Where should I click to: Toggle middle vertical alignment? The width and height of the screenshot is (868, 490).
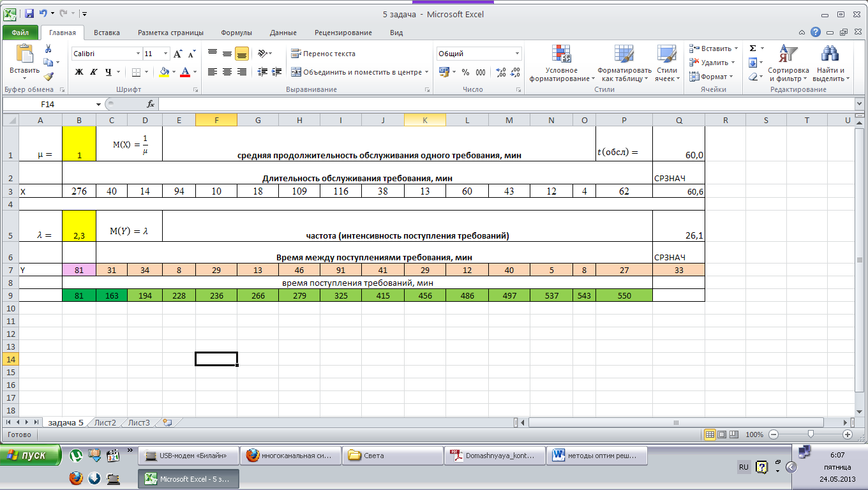[227, 54]
